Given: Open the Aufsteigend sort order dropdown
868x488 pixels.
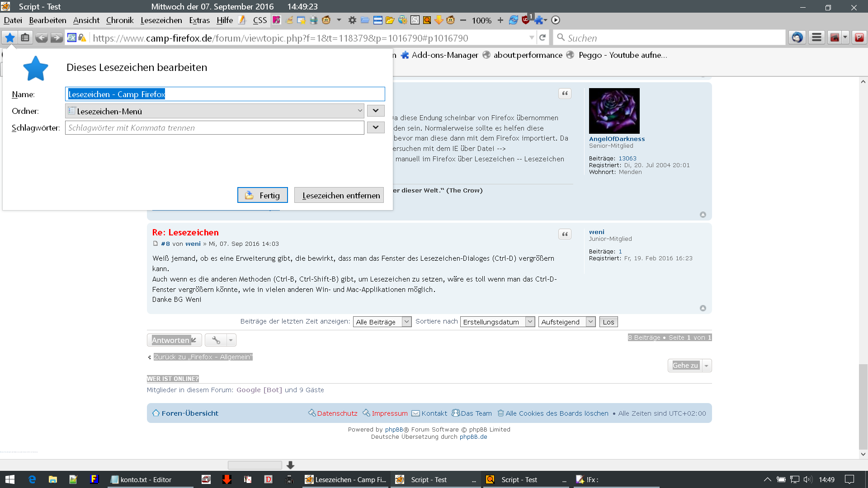Looking at the screenshot, I should [566, 322].
